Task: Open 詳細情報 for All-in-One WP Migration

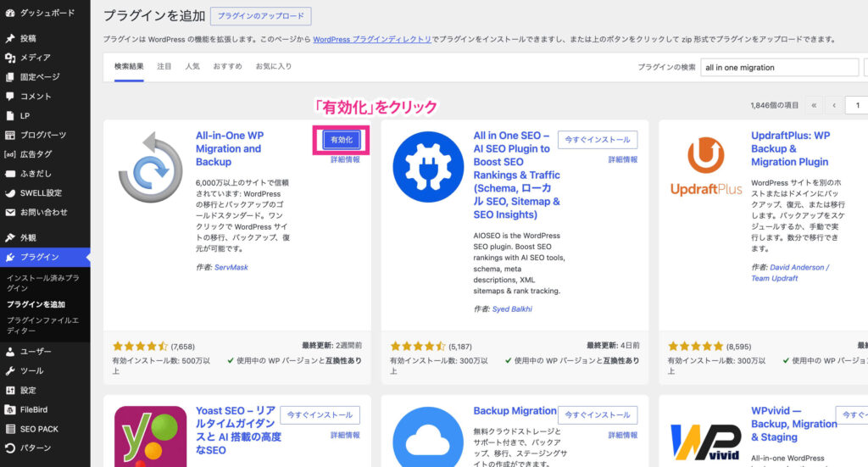Action: pos(345,159)
